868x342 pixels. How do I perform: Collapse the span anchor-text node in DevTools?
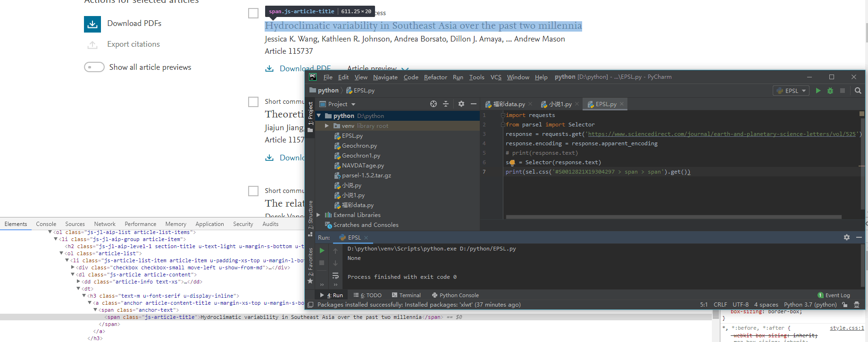tap(95, 310)
